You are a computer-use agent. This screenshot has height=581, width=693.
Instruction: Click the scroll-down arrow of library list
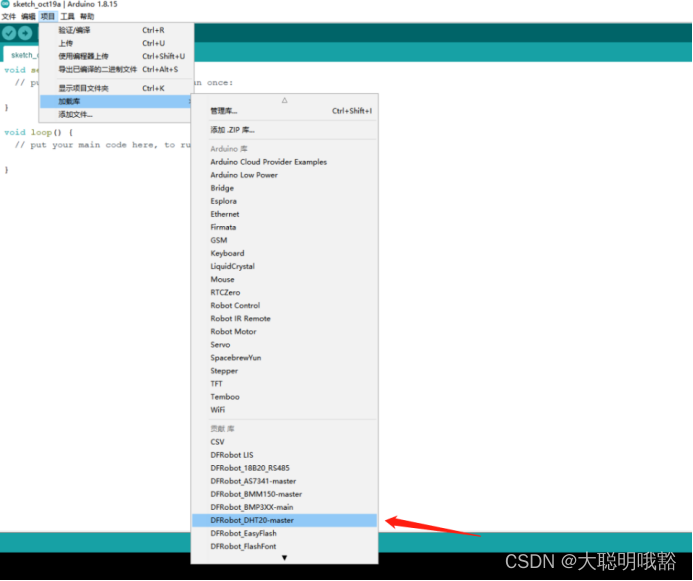(x=285, y=558)
